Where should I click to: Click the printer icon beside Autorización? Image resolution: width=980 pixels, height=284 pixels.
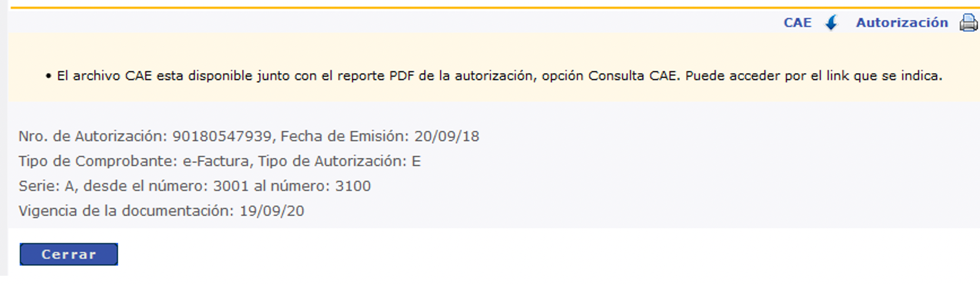[968, 23]
